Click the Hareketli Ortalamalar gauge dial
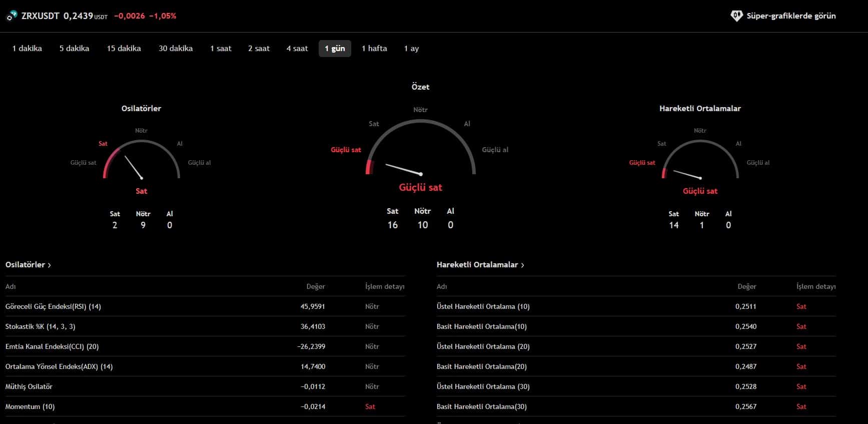 [700, 160]
